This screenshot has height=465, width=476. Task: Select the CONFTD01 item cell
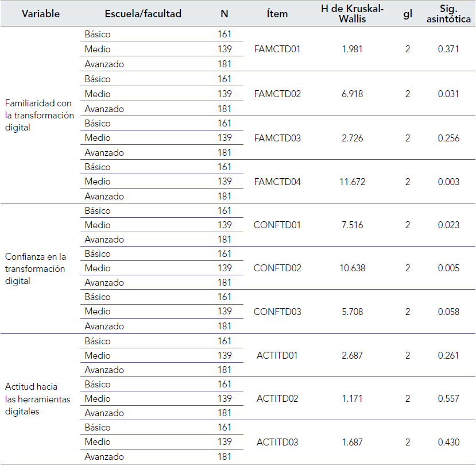[277, 225]
